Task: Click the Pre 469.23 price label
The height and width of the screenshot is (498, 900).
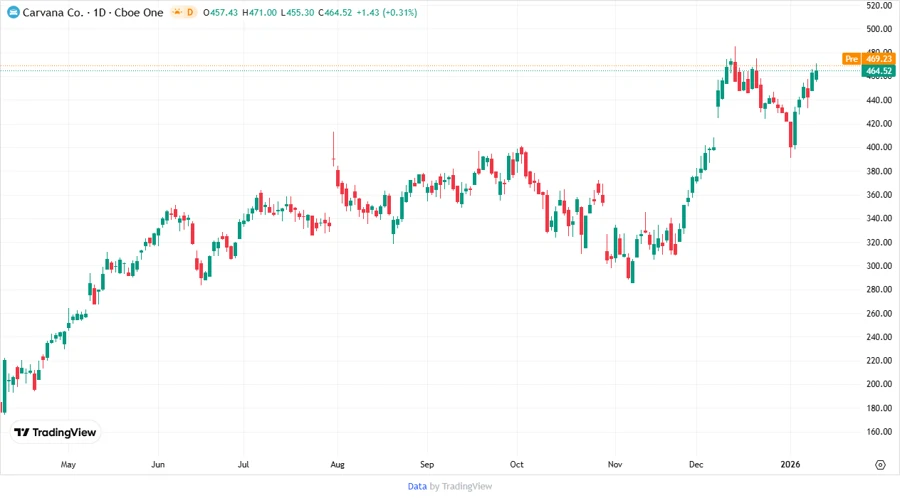Action: [869, 59]
